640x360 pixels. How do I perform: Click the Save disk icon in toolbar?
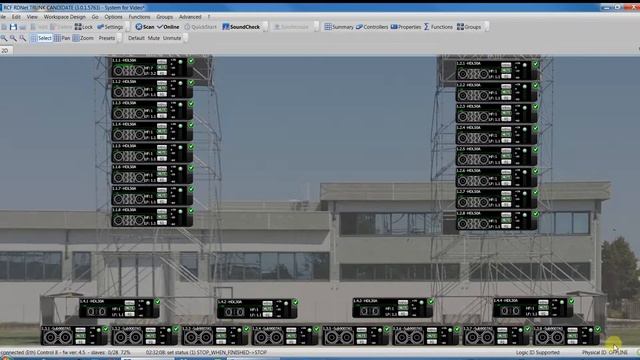click(x=13, y=27)
